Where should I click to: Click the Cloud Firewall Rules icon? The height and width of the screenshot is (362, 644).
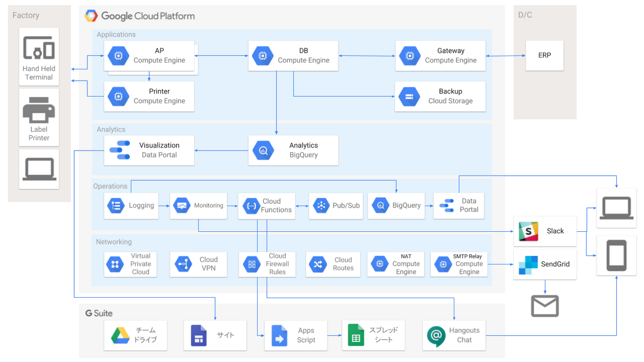point(252,264)
